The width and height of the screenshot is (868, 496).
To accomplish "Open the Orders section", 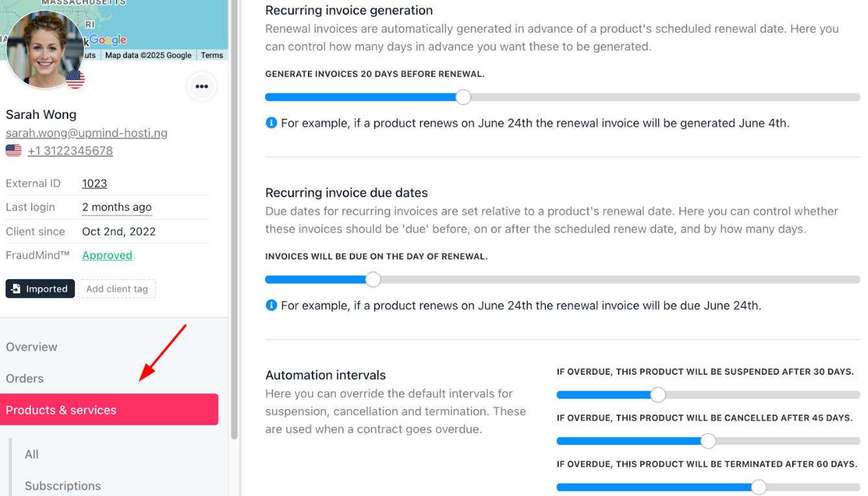I will point(25,378).
